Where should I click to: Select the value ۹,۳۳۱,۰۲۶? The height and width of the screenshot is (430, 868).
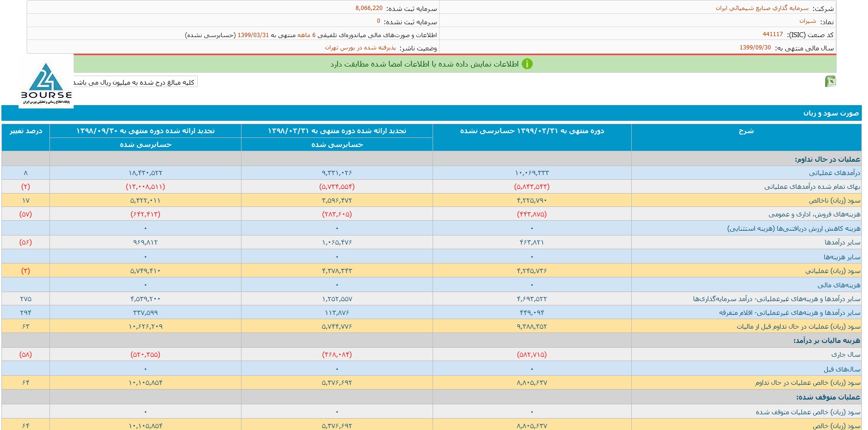tap(337, 173)
